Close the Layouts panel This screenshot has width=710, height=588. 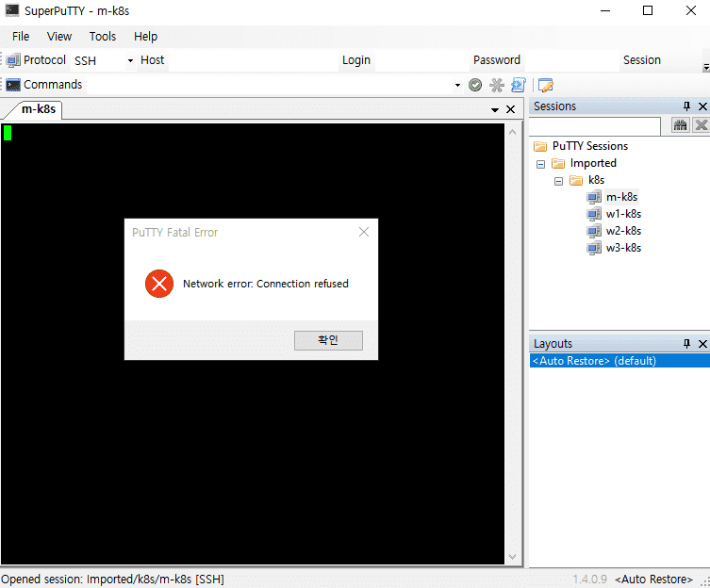pos(702,344)
